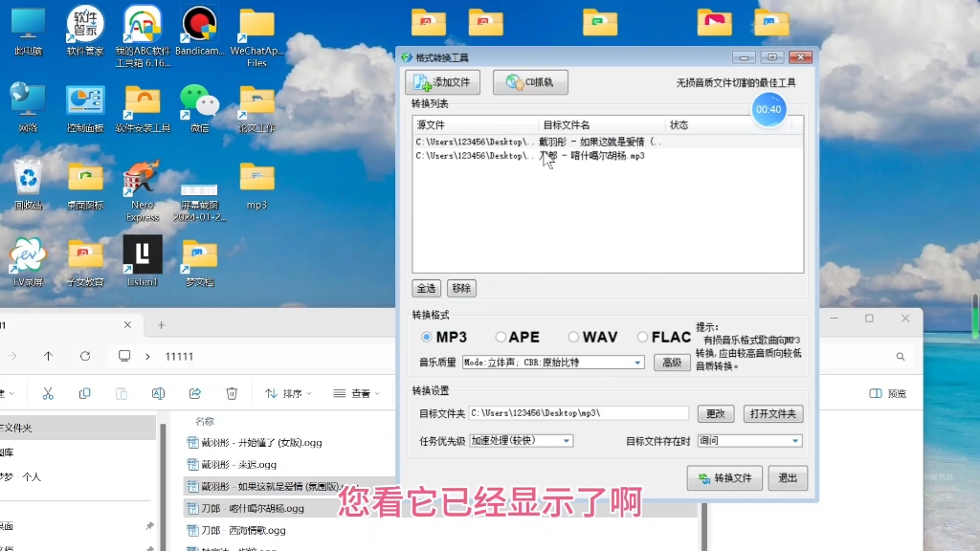Click the Refresh icon in Explorer
The width and height of the screenshot is (980, 551).
coord(85,356)
